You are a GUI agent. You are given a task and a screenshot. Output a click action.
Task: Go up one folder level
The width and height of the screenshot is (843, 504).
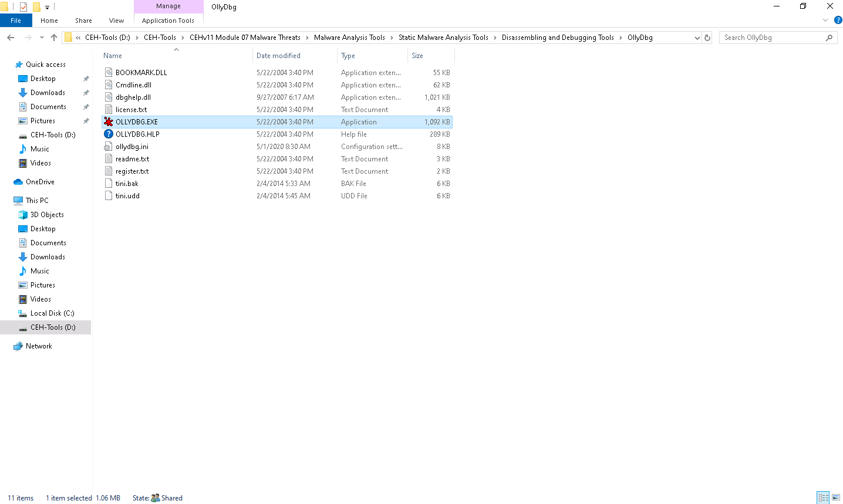pos(54,38)
